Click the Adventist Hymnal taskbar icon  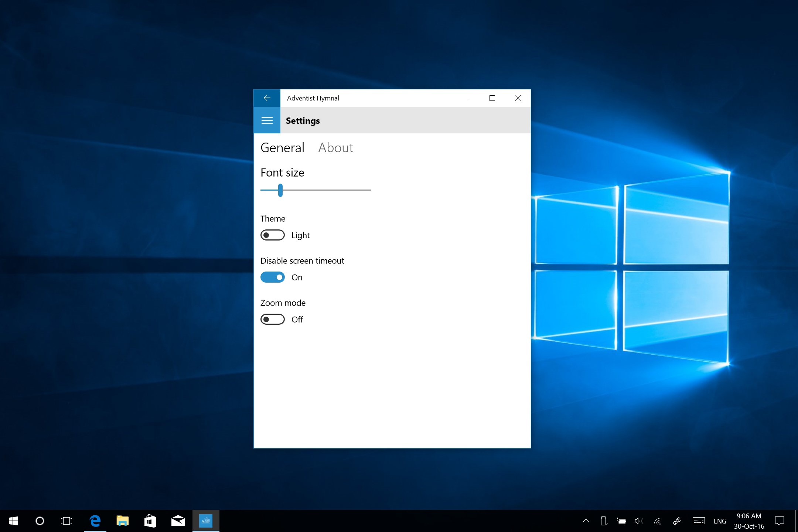pyautogui.click(x=206, y=521)
